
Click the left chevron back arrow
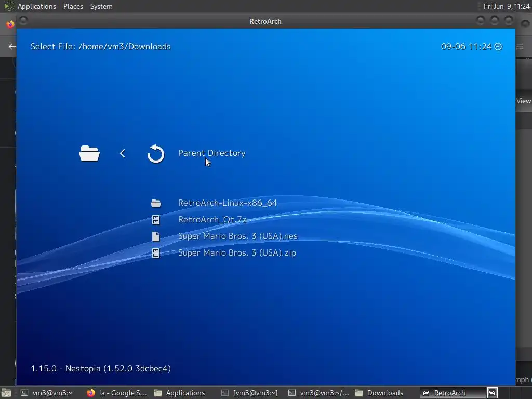point(123,153)
